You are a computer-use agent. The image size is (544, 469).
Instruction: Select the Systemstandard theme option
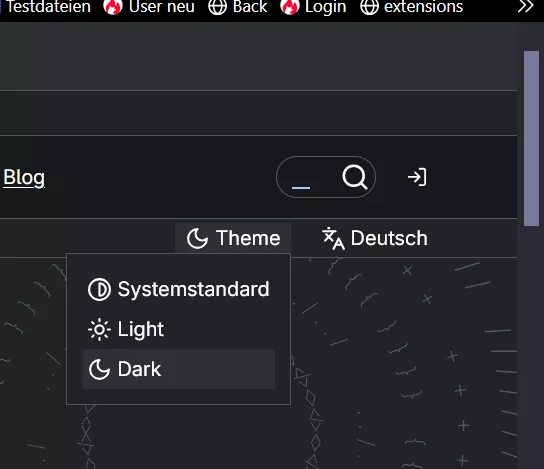point(179,289)
